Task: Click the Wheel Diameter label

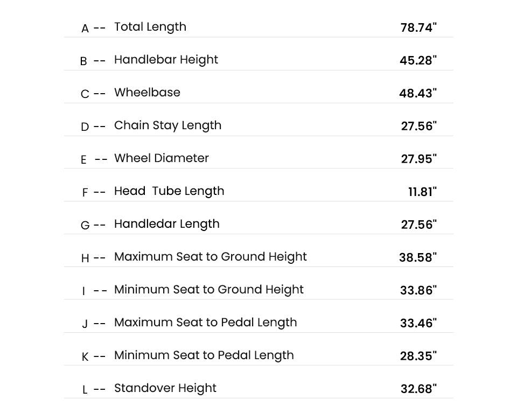Action: tap(161, 158)
